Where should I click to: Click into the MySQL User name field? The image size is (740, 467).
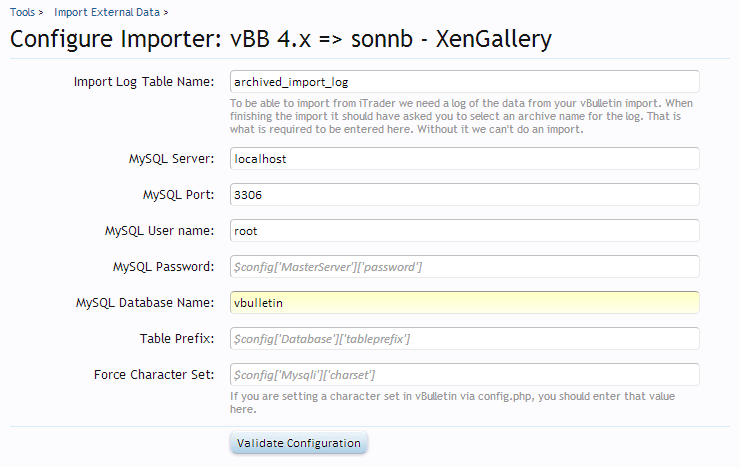tap(463, 231)
